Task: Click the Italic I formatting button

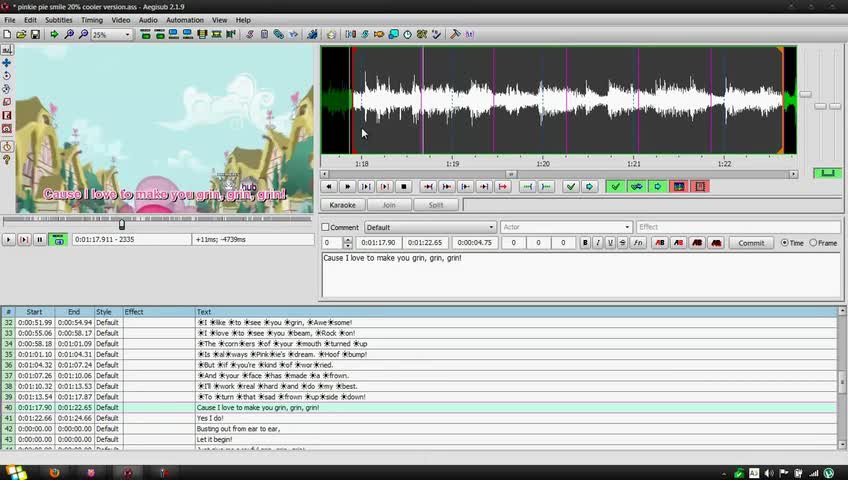Action: pyautogui.click(x=598, y=243)
